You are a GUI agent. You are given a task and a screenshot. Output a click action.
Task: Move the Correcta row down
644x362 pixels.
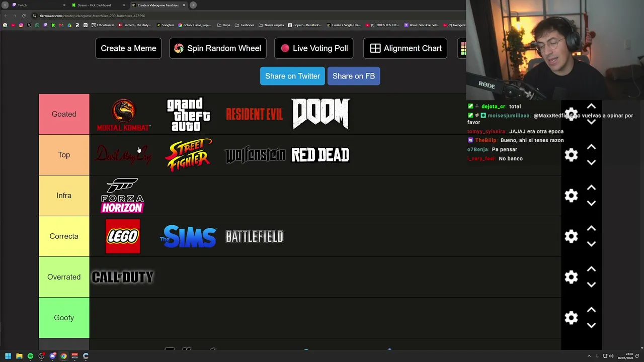click(x=591, y=244)
